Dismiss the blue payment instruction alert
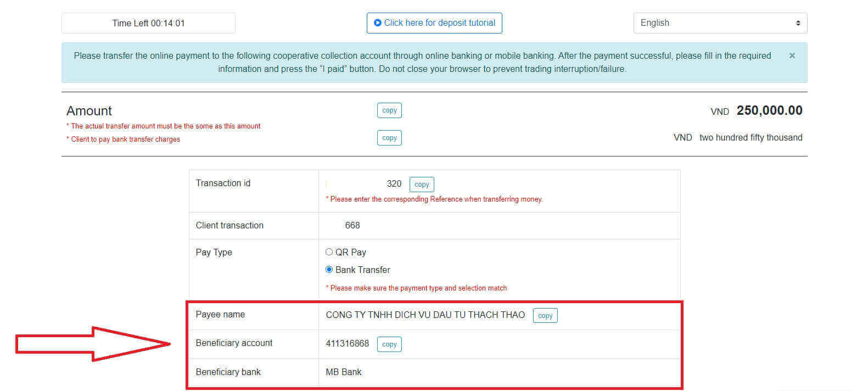The image size is (868, 391). pyautogui.click(x=792, y=55)
